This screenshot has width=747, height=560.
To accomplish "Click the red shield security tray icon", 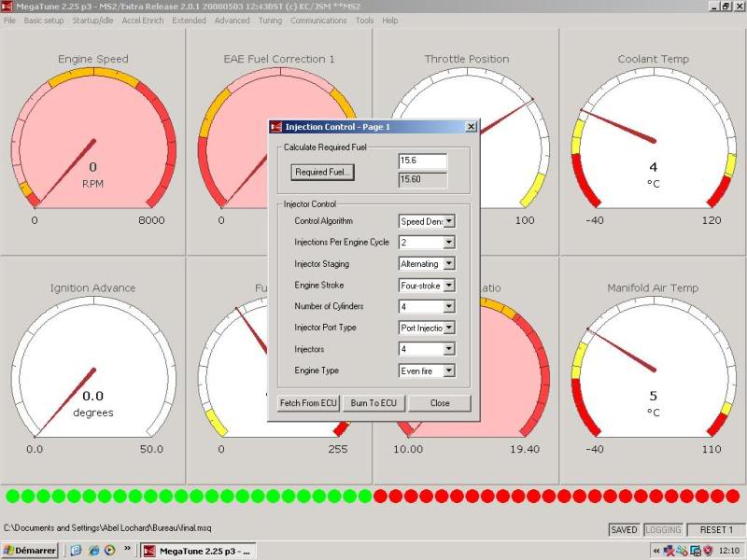I will (709, 551).
